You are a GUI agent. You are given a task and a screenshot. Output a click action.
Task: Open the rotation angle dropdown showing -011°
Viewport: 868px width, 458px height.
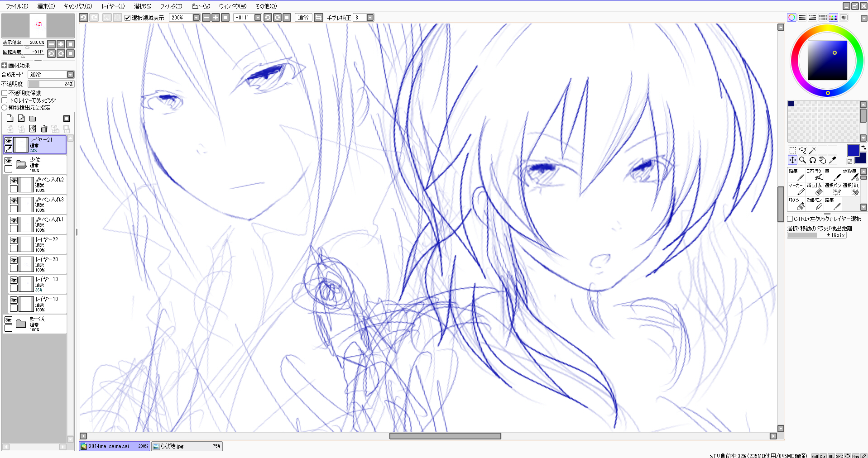coord(258,18)
